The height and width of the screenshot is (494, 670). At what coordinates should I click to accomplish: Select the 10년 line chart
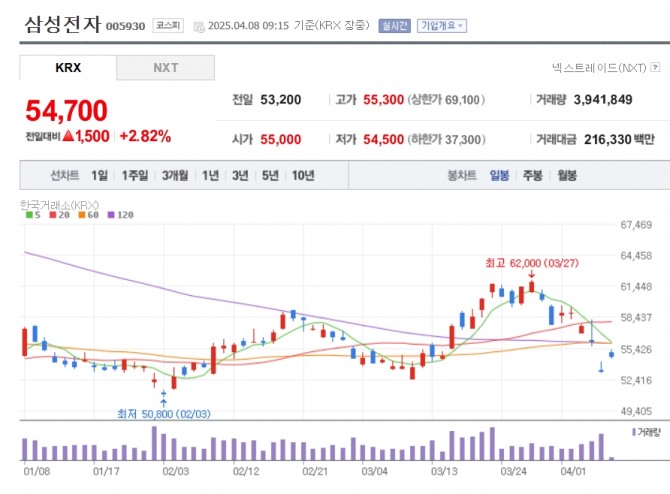303,175
